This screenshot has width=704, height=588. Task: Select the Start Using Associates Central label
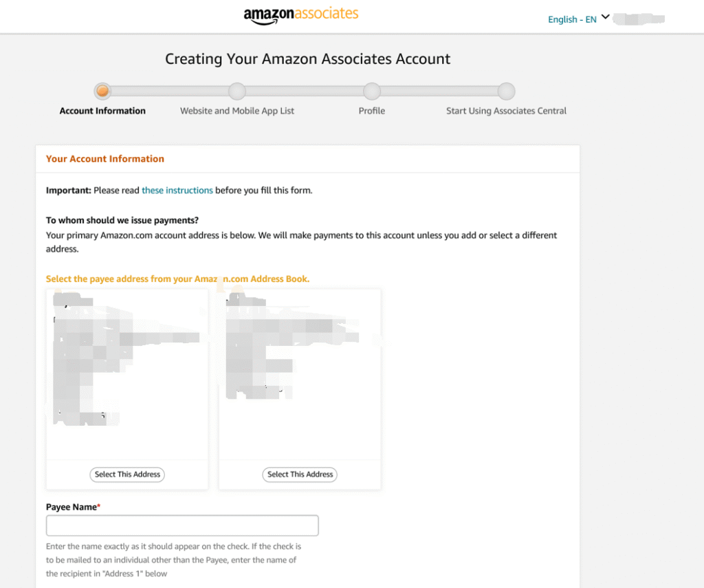(x=506, y=111)
